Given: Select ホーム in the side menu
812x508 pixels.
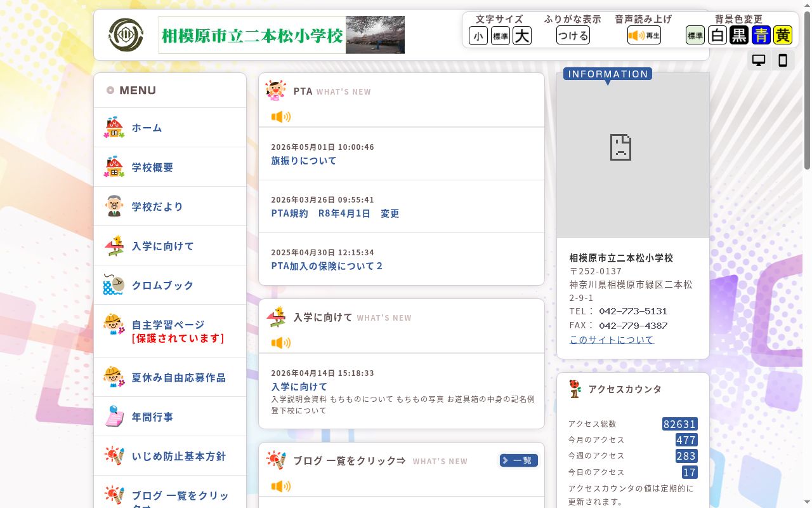Looking at the screenshot, I should (170, 128).
